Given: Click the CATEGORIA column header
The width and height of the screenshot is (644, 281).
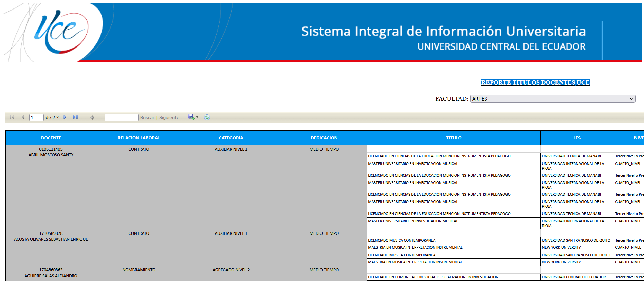Looking at the screenshot, I should point(231,138).
